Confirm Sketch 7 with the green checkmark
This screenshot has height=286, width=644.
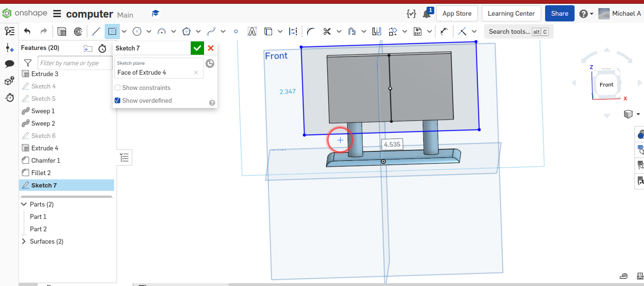pos(197,48)
